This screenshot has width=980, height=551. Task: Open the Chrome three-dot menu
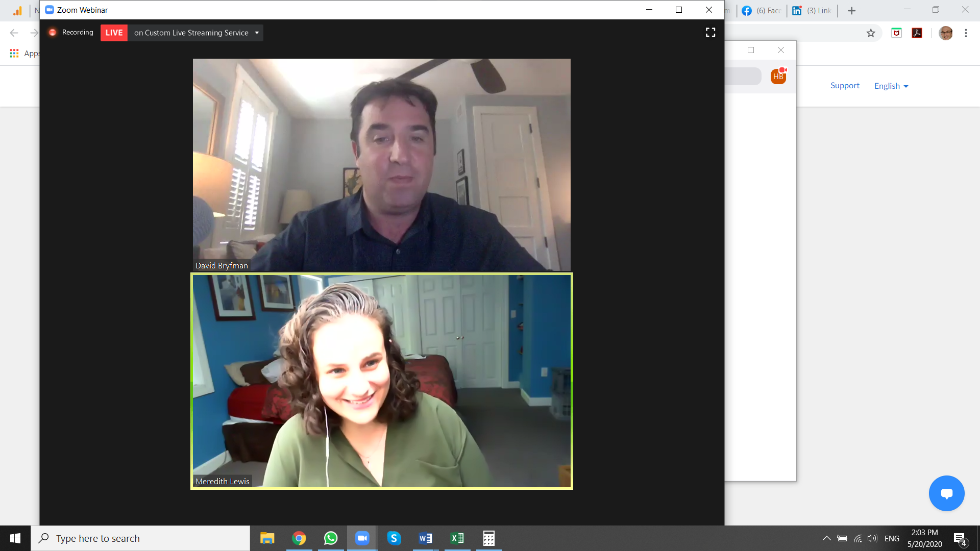point(966,33)
